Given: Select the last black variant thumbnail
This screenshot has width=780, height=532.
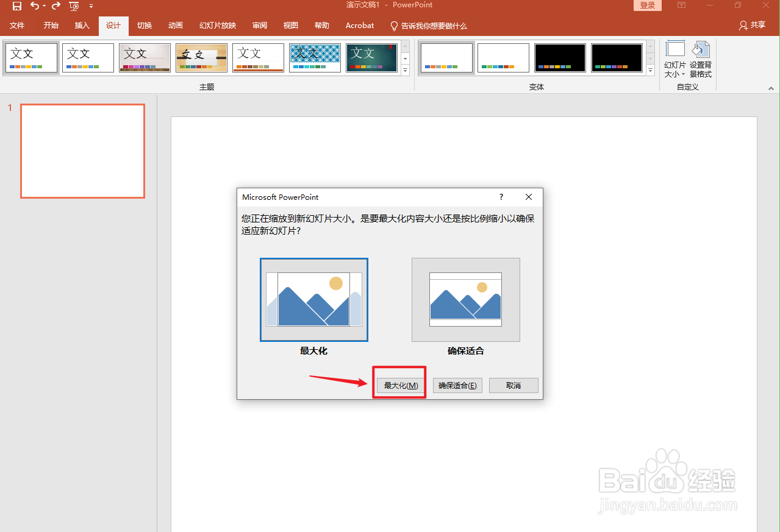Looking at the screenshot, I should (617, 58).
